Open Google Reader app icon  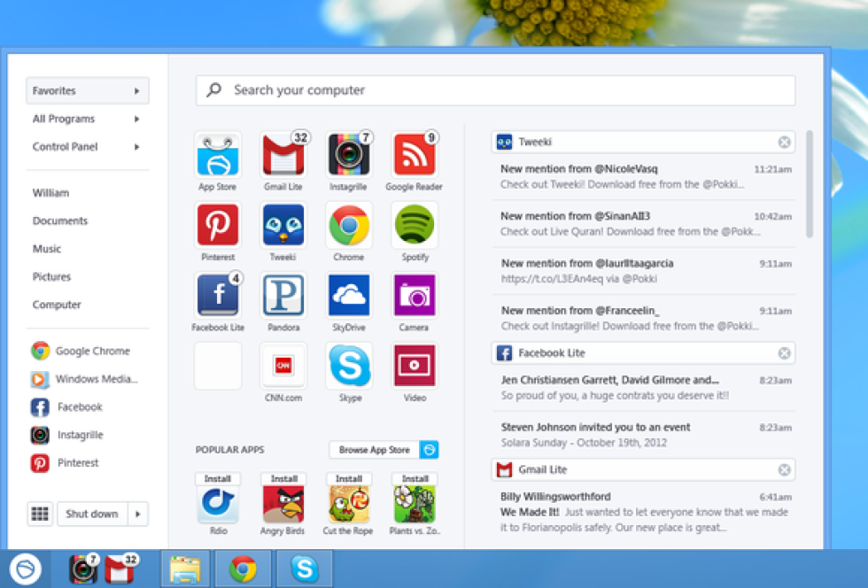(x=415, y=156)
